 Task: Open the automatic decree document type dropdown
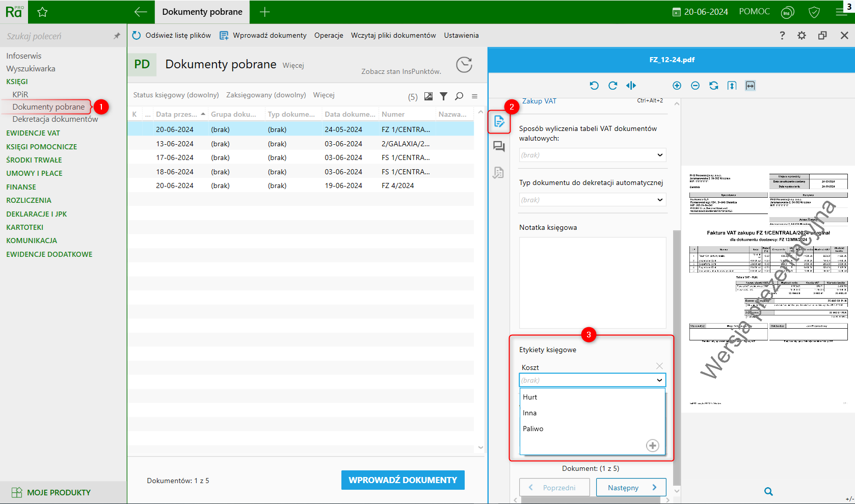tap(659, 200)
